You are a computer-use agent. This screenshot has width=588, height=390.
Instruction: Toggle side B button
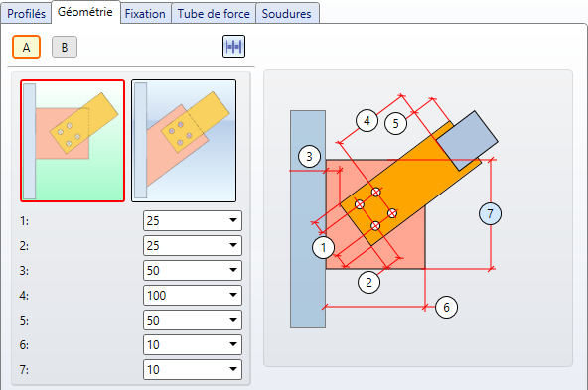[x=65, y=47]
